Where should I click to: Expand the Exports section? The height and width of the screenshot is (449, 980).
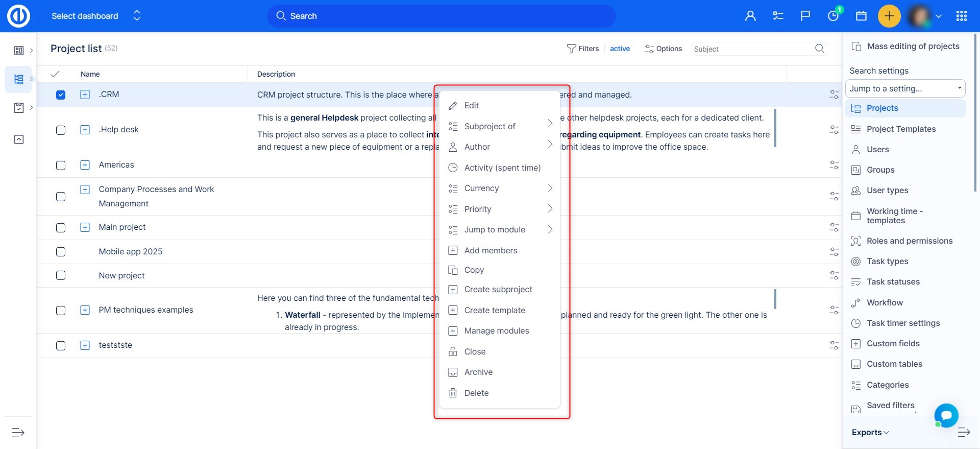point(870,433)
